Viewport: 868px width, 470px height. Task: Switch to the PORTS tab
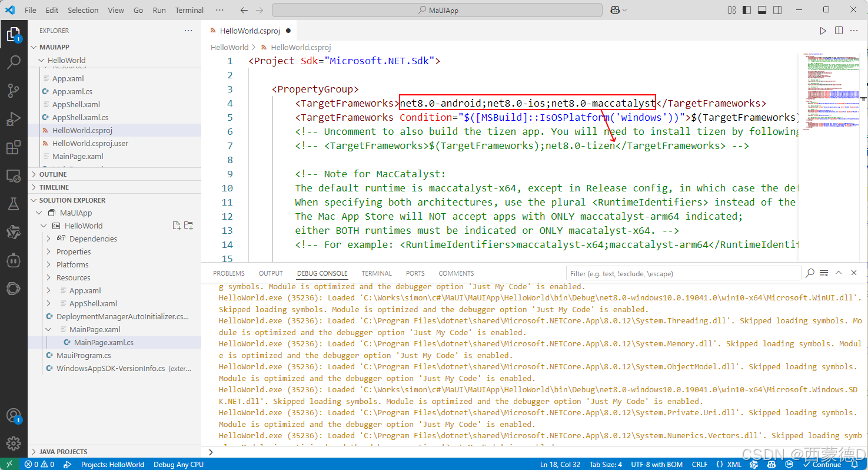click(415, 273)
